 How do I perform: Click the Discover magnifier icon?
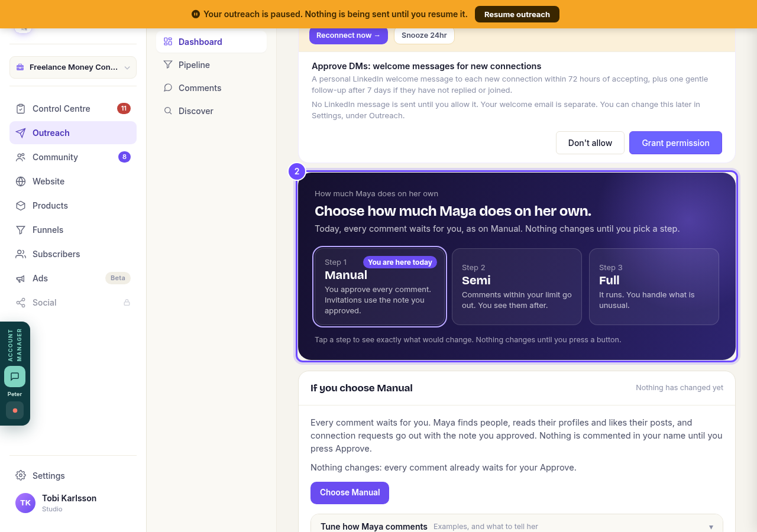[168, 111]
